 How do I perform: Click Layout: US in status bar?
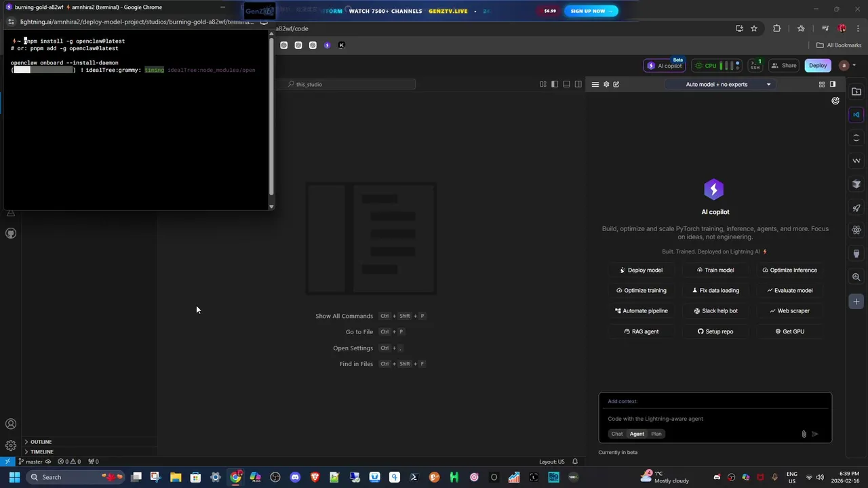click(x=551, y=462)
